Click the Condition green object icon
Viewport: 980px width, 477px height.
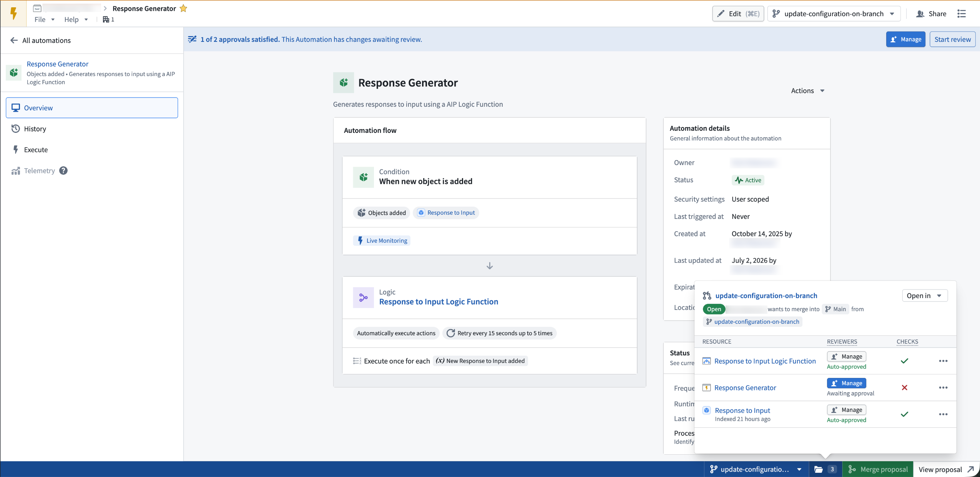pos(363,177)
